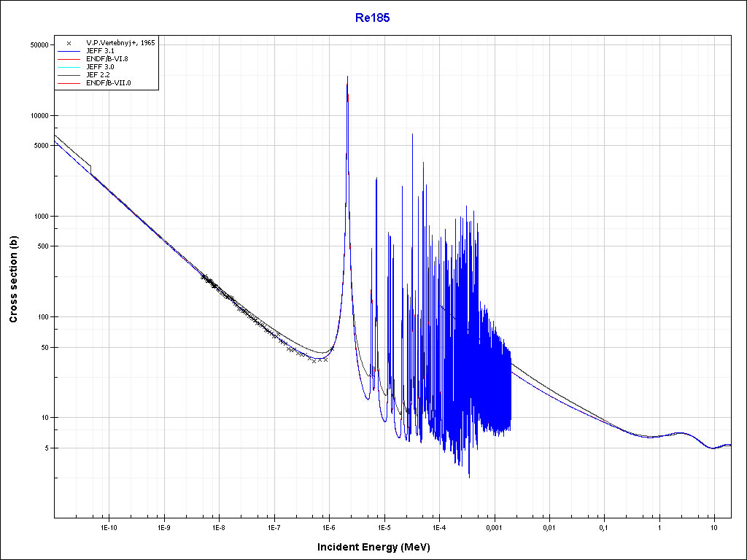Screen dimensions: 747x560
Task: Click the x marker icon in legend
Action: pyautogui.click(x=69, y=43)
